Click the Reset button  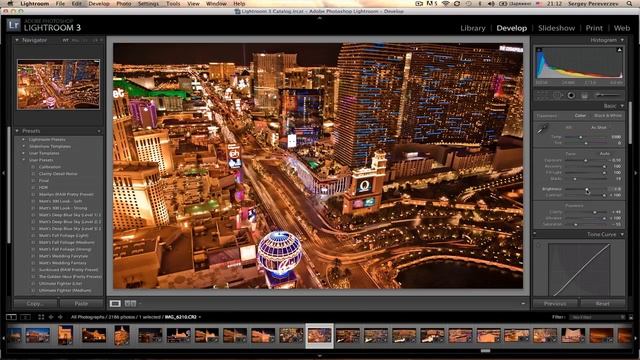coord(602,304)
